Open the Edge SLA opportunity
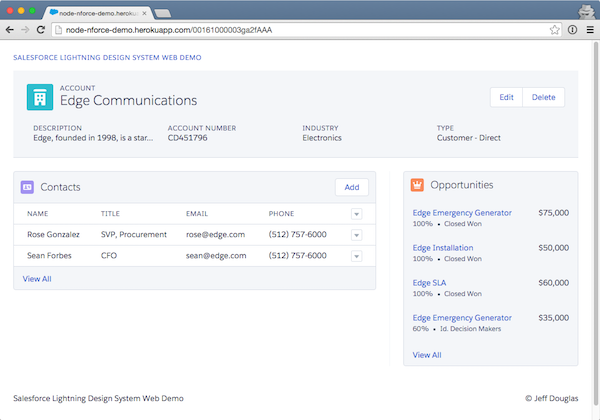The image size is (600, 420). (429, 283)
